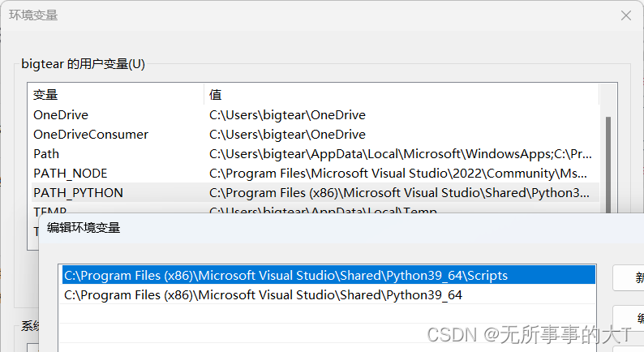Select the Python39_64 path entry without Scripts
Screen dimensions: 644x352
pyautogui.click(x=328, y=295)
